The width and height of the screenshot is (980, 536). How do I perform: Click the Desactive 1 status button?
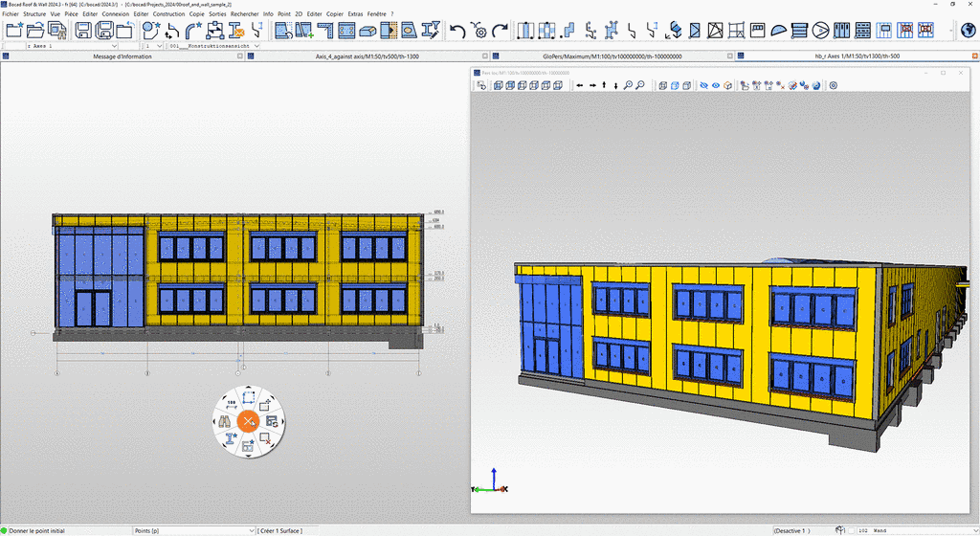tap(791, 530)
